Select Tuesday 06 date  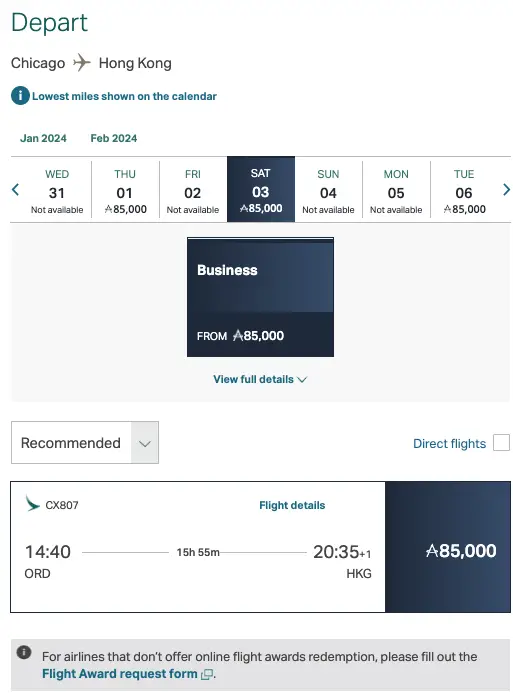[464, 191]
